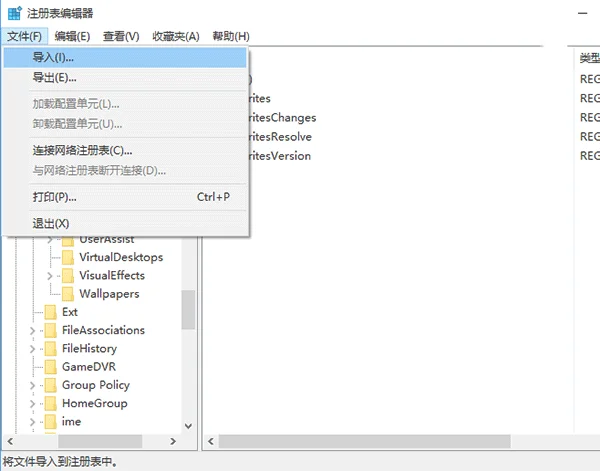
Task: Click the Group Policy folder icon
Action: tap(50, 385)
